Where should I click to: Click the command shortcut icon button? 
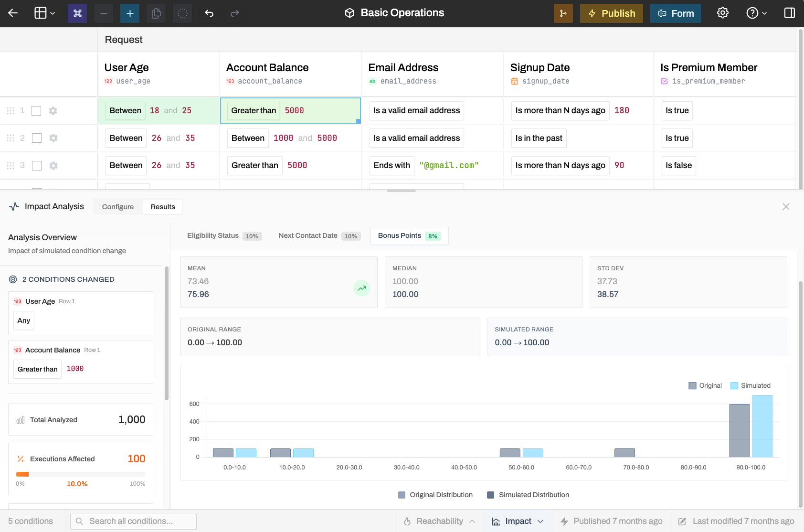[x=77, y=13]
